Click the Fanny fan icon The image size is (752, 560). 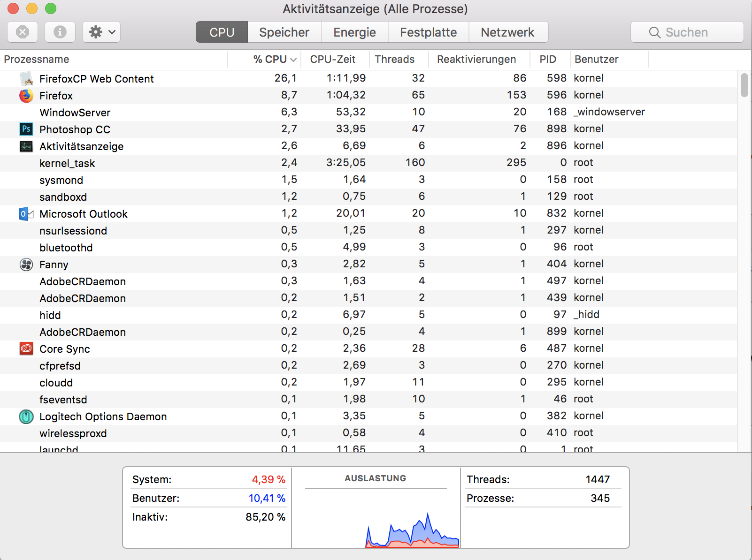26,265
